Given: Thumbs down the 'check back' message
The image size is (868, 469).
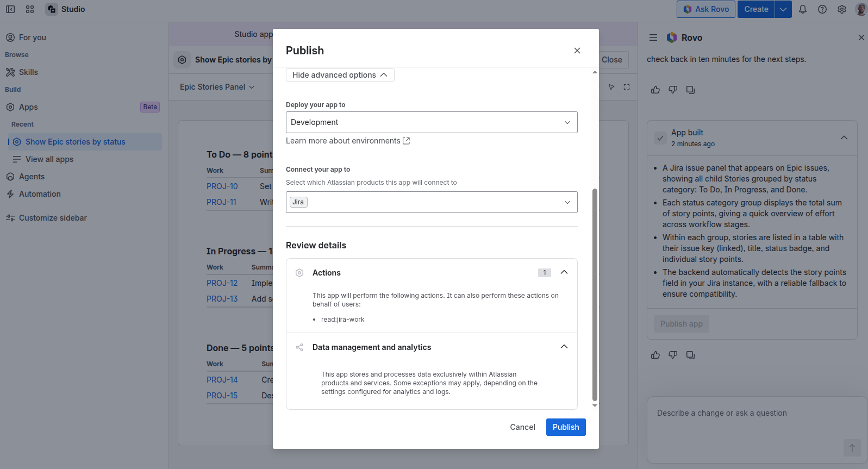Looking at the screenshot, I should pyautogui.click(x=673, y=90).
